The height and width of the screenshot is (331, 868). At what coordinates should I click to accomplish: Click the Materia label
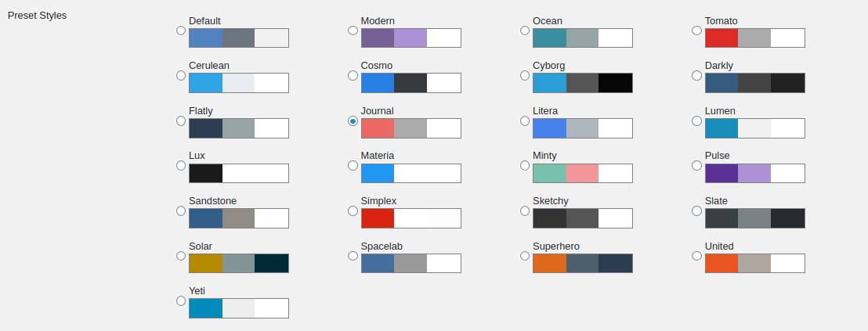coord(378,156)
